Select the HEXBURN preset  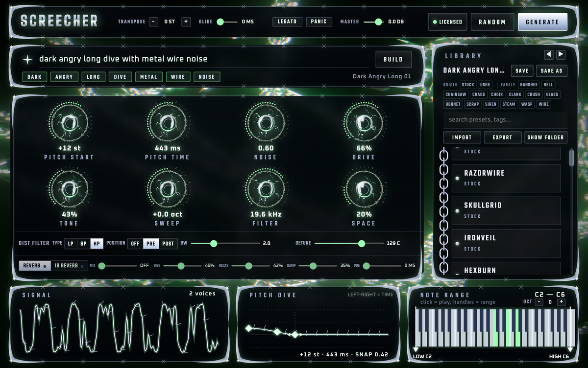506,269
